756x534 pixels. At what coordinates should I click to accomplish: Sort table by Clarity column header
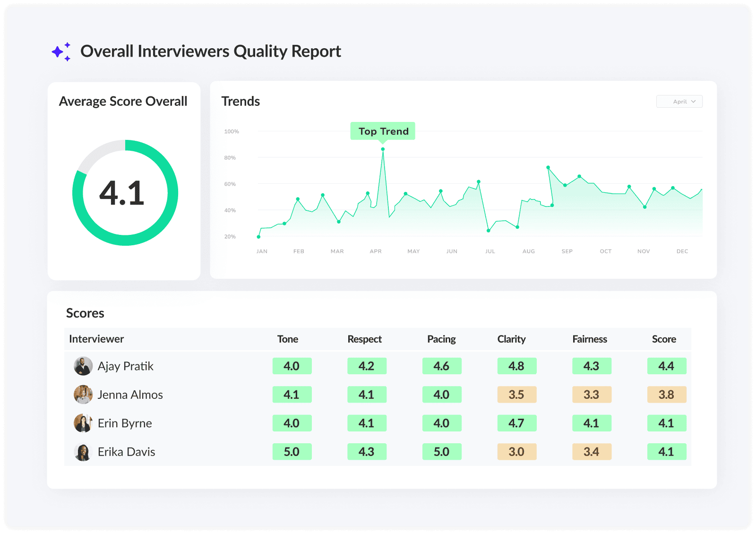[x=511, y=339]
